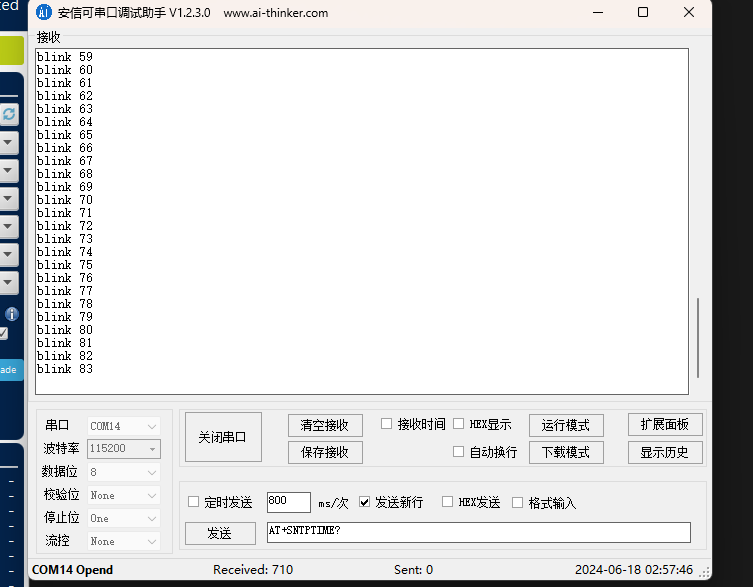
Task: Open the 流控 None dropdown
Action: (123, 541)
